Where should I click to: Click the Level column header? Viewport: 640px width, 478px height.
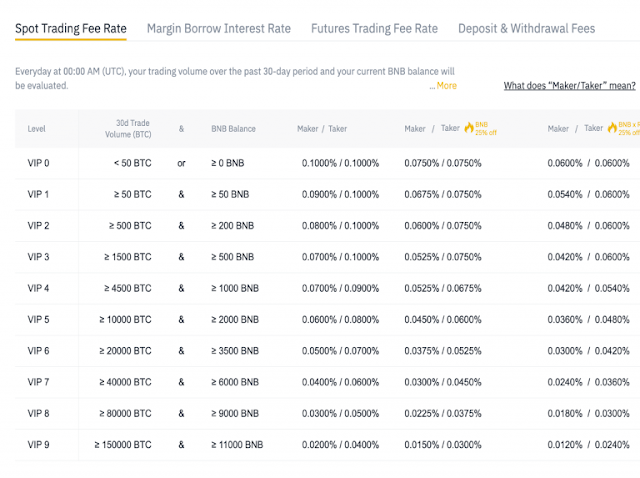click(x=37, y=128)
